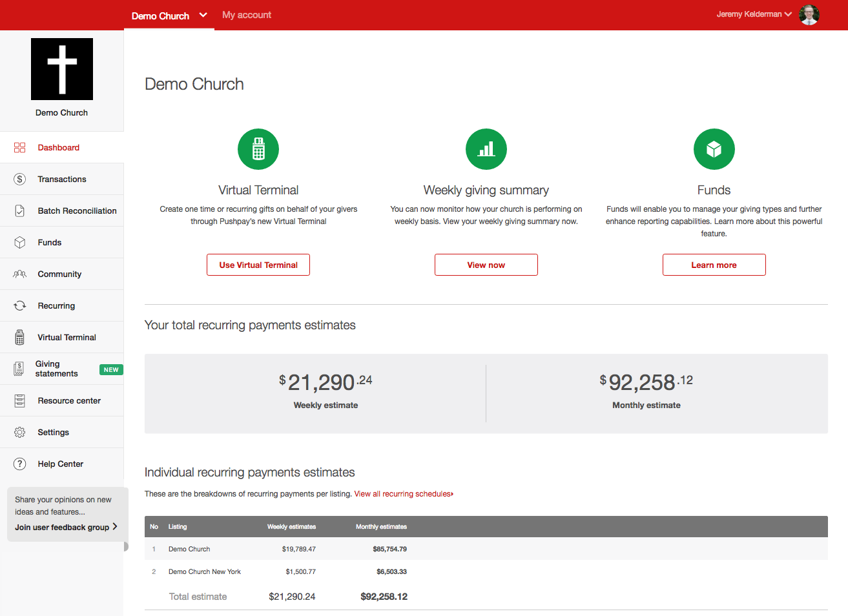Open the Resource center drawer icon
The width and height of the screenshot is (848, 616).
pyautogui.click(x=19, y=400)
